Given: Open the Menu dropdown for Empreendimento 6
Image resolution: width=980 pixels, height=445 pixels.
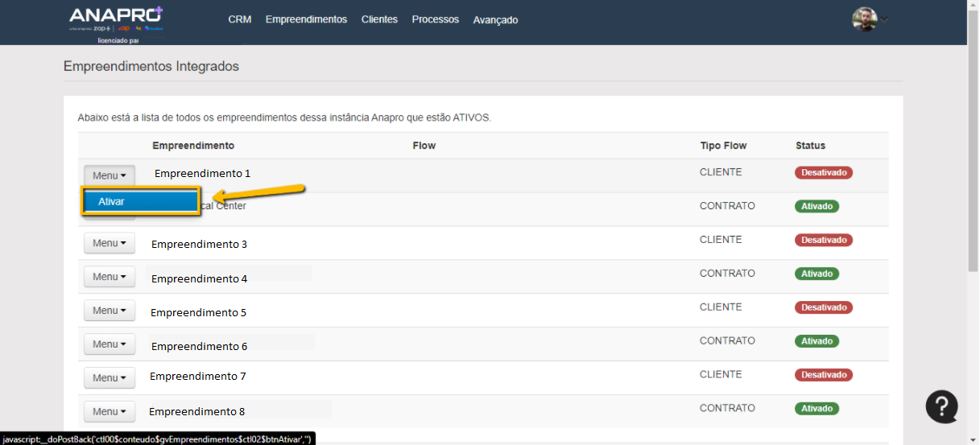Looking at the screenshot, I should click(x=110, y=344).
